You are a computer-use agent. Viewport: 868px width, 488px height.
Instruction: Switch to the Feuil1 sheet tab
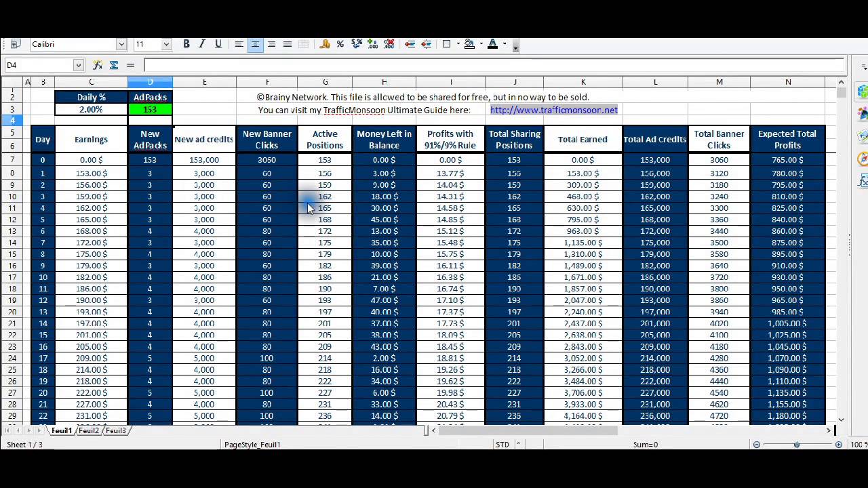click(61, 430)
